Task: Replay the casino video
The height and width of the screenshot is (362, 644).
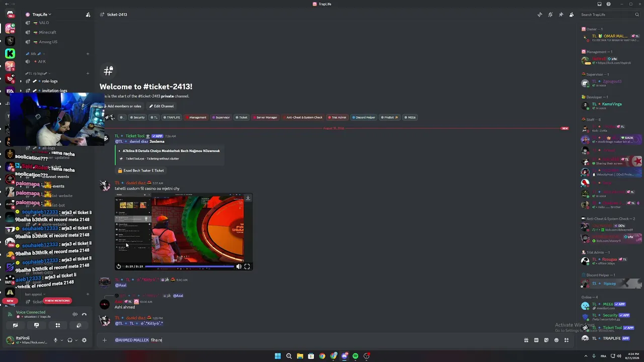Action: coord(119,266)
